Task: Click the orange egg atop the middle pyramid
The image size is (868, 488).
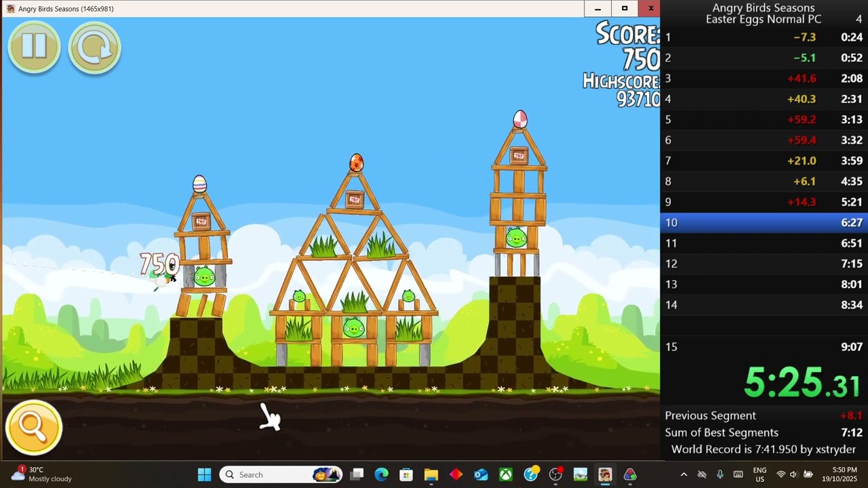Action: pos(356,163)
